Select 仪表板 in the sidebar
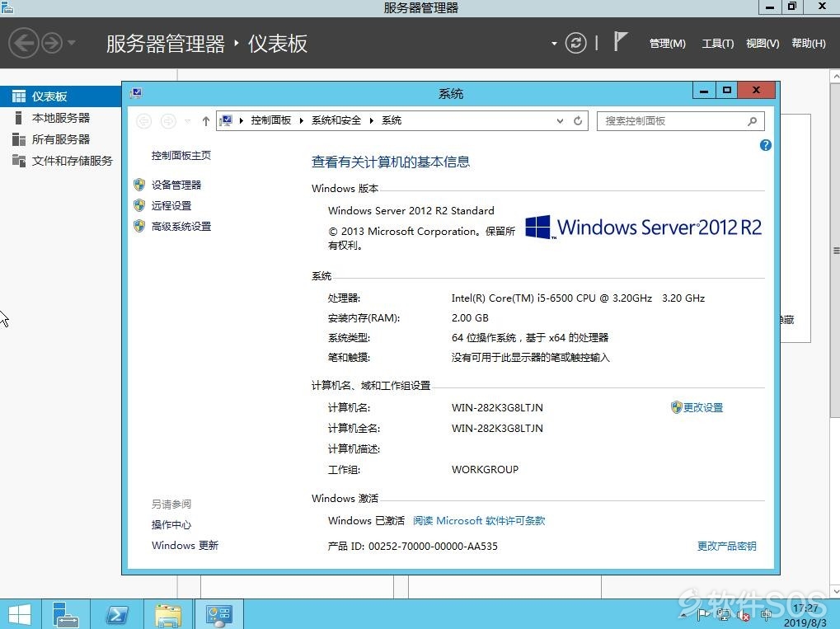840x629 pixels. [60, 96]
